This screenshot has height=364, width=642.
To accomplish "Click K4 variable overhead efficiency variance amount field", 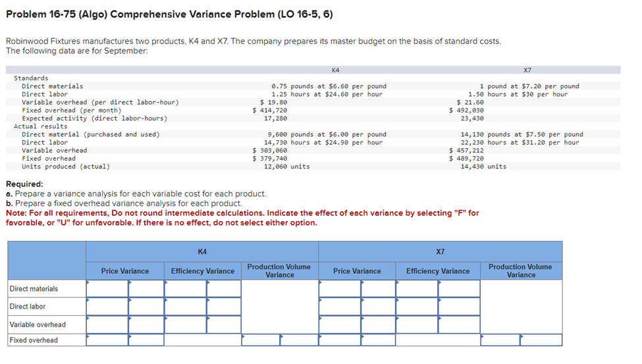I will (186, 325).
